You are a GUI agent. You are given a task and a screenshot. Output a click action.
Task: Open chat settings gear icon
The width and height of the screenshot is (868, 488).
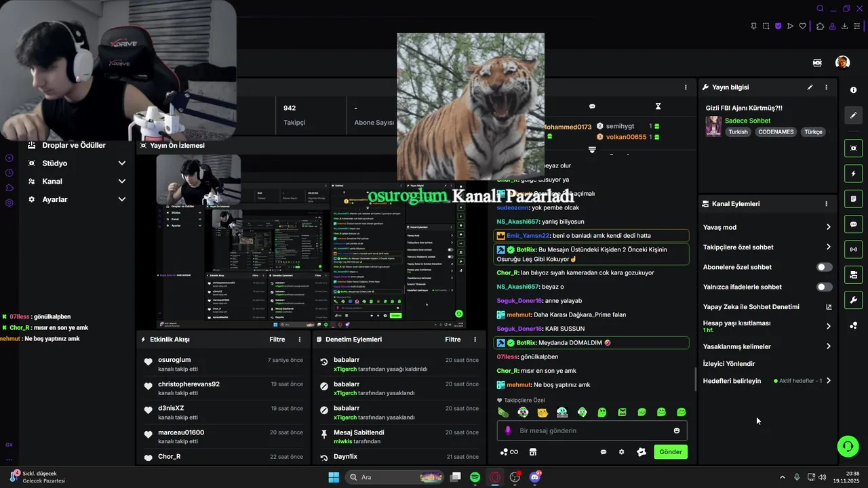[x=621, y=452]
